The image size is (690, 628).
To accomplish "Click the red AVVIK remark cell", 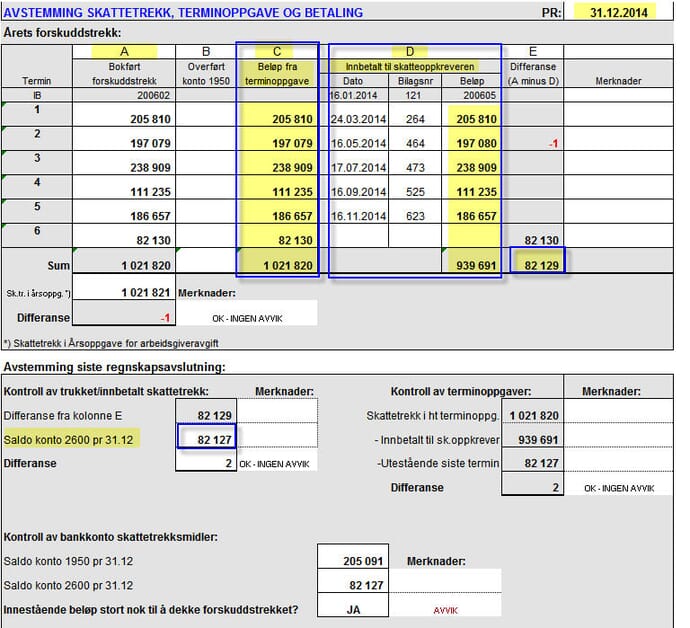I will point(445,608).
